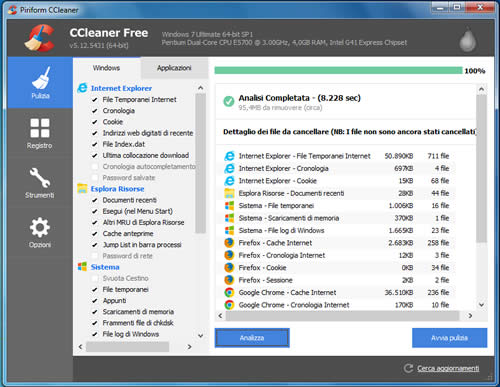Enable Password di rete option
Screen dimensions: 500x387
[95, 256]
